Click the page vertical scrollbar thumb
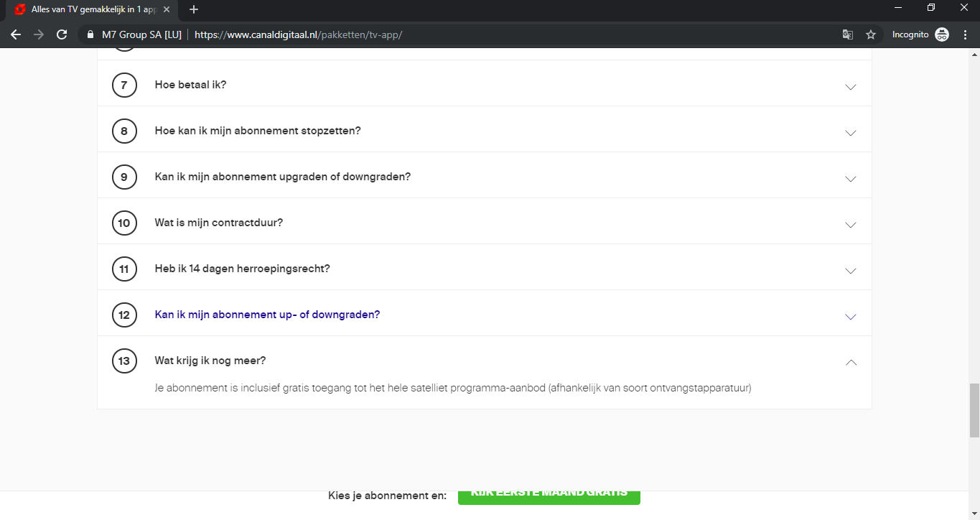Viewport: 980px width, 520px height. 974,409
